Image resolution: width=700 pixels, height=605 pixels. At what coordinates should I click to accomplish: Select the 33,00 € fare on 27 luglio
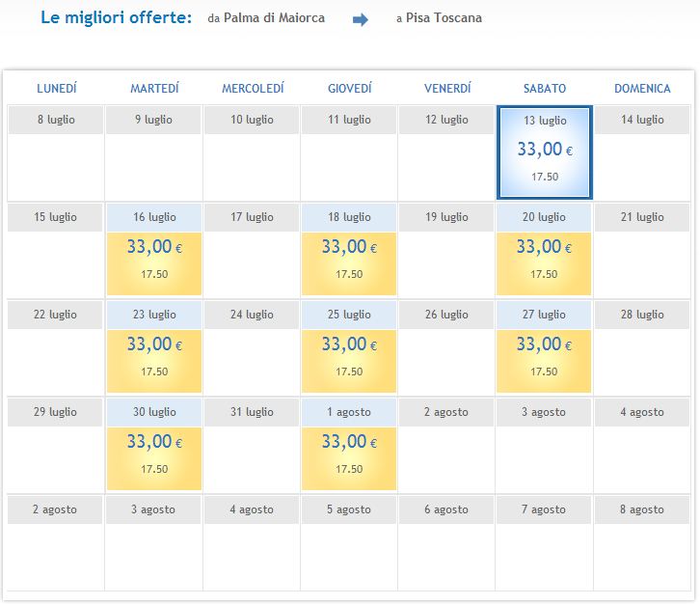click(x=544, y=361)
